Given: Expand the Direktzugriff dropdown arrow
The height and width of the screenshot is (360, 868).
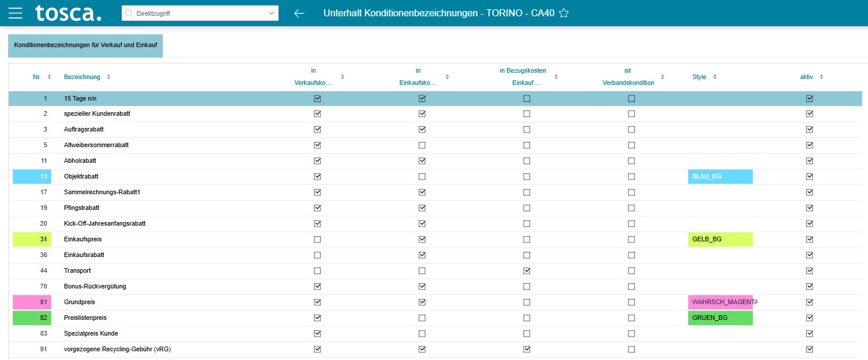Looking at the screenshot, I should (271, 13).
